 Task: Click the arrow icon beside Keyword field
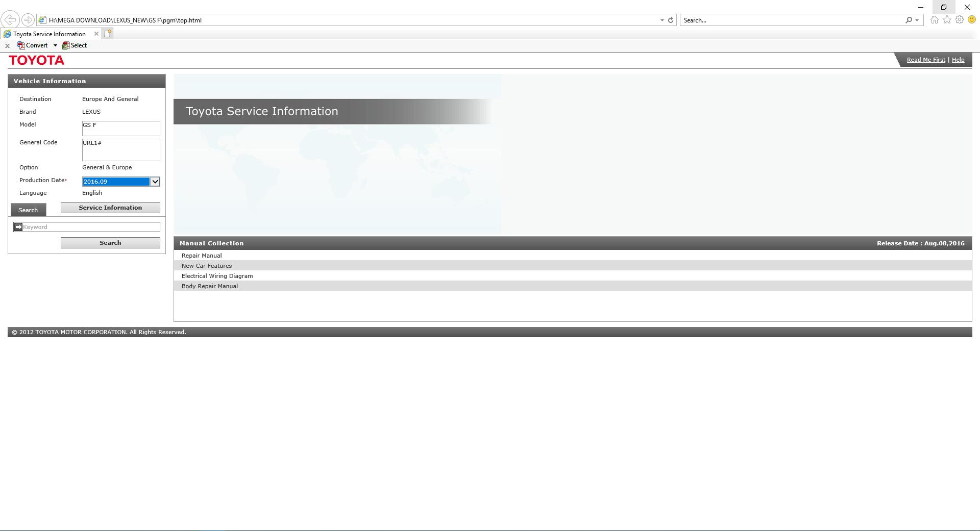point(18,227)
